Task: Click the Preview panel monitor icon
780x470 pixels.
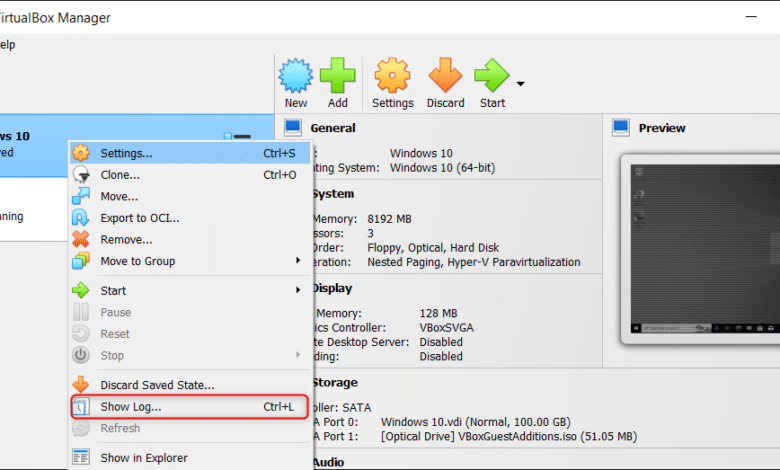Action: pos(621,128)
